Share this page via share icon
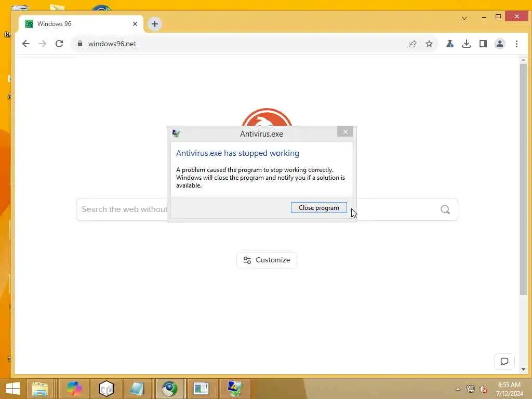This screenshot has width=532, height=399. pos(412,44)
